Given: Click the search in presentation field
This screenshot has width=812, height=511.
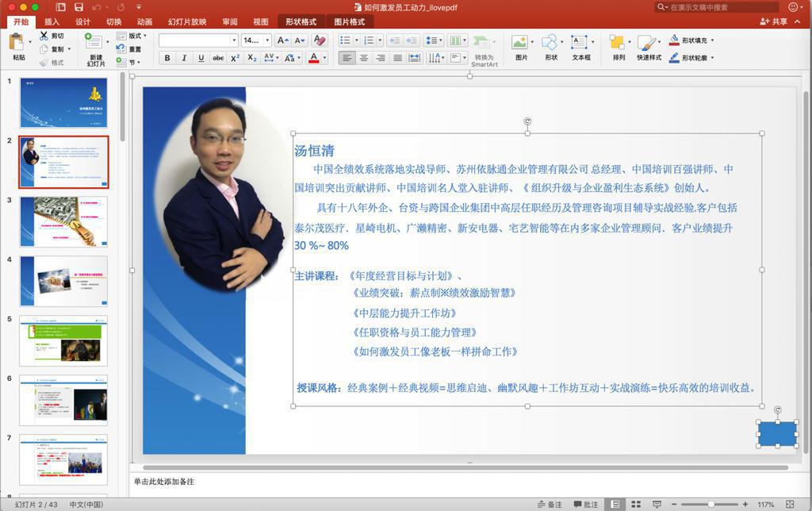Looking at the screenshot, I should pos(717,7).
